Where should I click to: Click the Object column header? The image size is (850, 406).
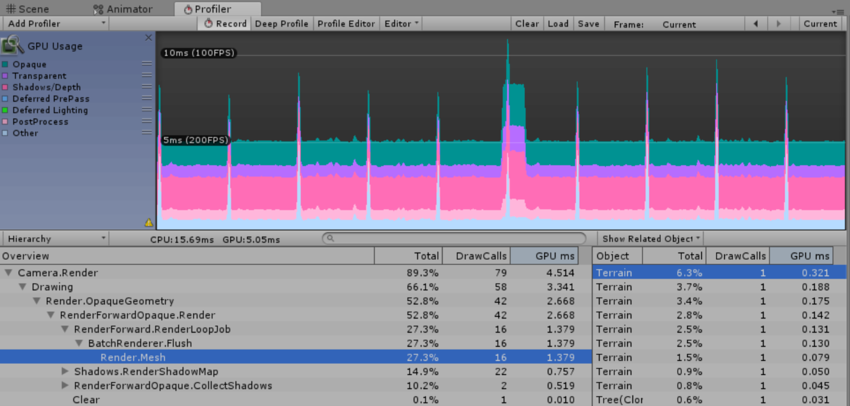(x=617, y=256)
